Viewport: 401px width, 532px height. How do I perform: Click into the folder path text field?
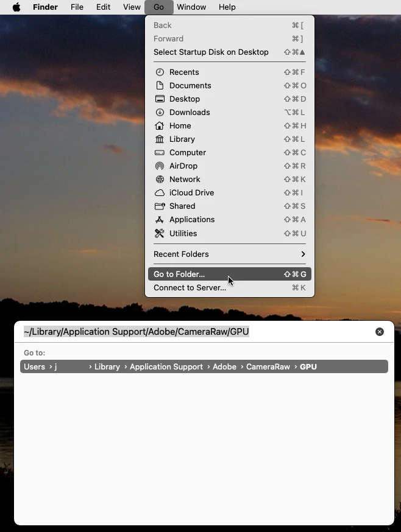[x=197, y=332]
